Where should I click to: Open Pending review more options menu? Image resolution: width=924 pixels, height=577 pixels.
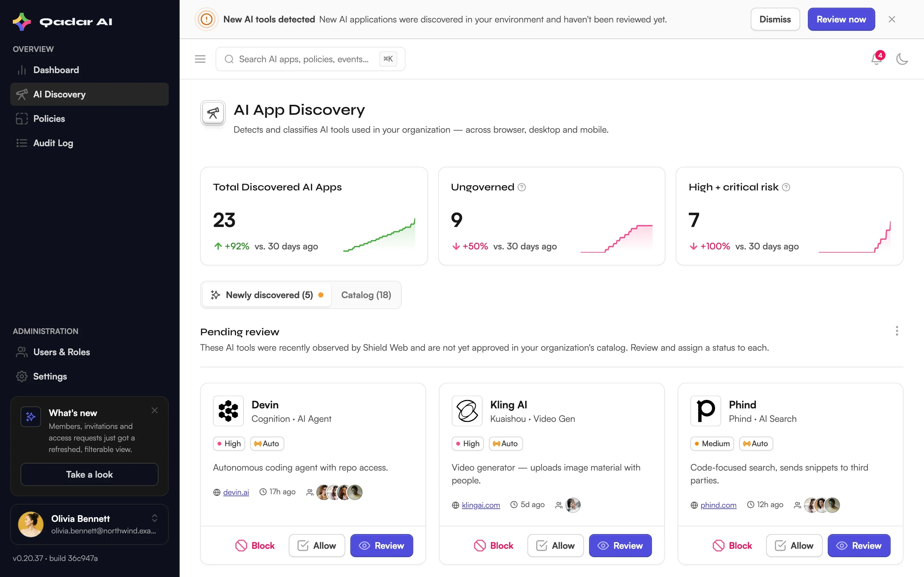click(x=896, y=331)
